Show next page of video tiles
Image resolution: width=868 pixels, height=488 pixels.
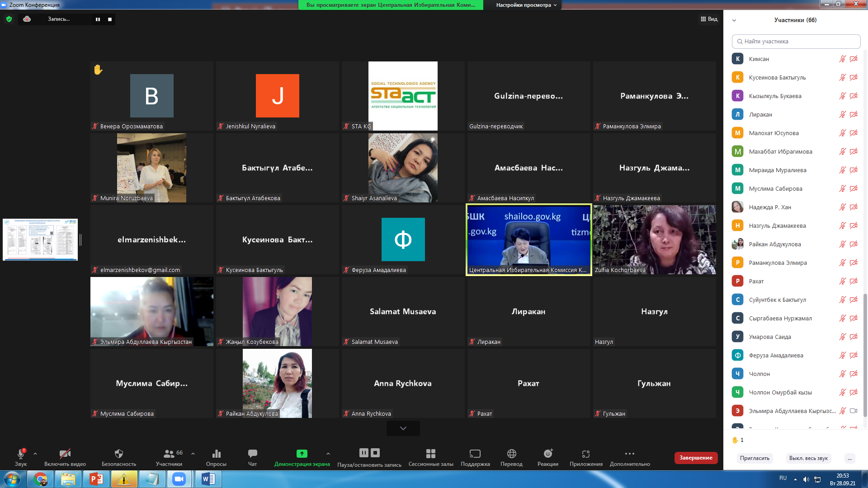(x=403, y=428)
